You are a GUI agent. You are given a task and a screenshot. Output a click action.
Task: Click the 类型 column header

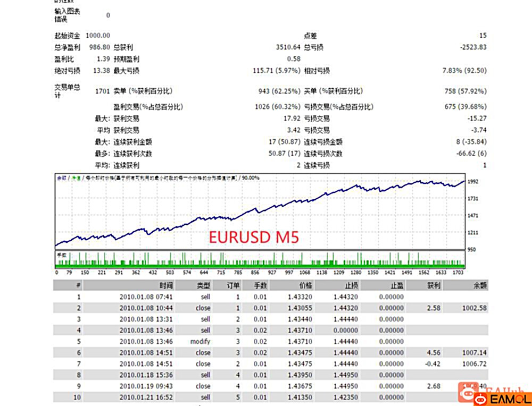[204, 285]
